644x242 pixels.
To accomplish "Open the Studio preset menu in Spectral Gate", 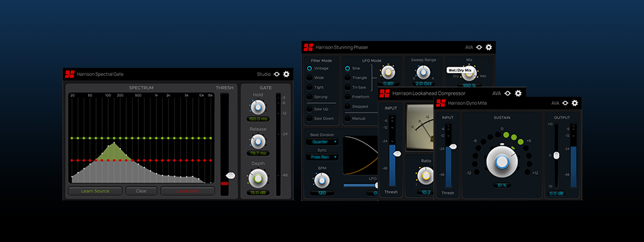I will (263, 75).
